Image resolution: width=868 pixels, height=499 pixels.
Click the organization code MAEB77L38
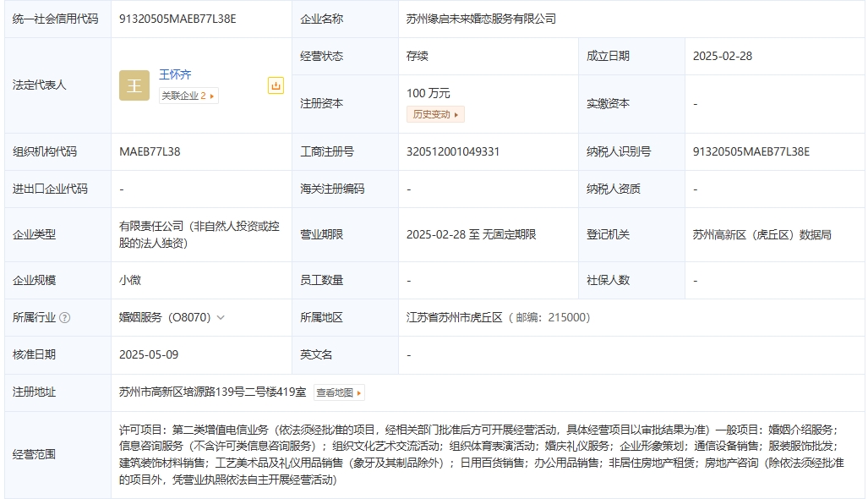(x=150, y=151)
